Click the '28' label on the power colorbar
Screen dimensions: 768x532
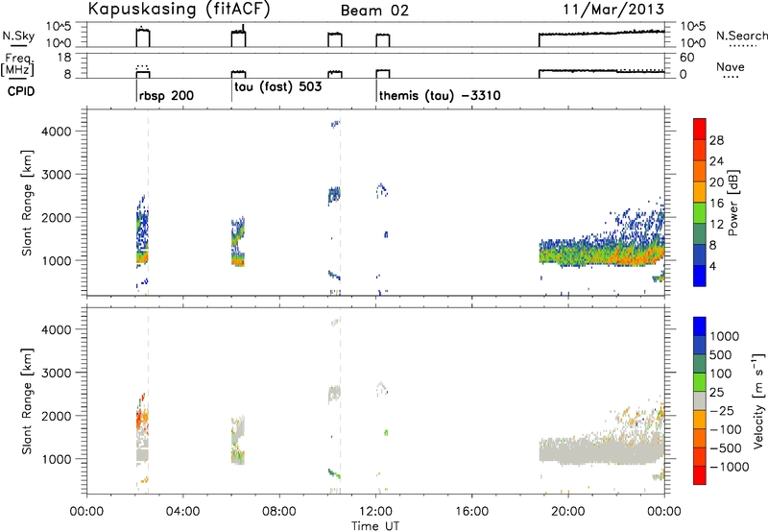(716, 140)
